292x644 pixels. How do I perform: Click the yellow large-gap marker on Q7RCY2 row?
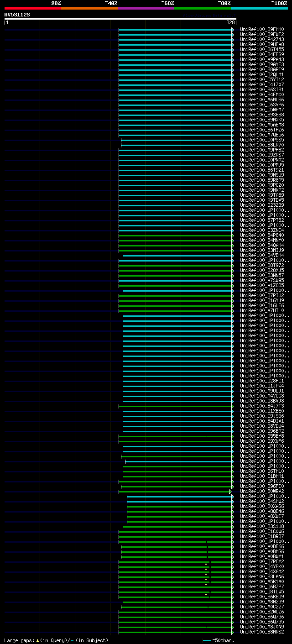[206, 564]
